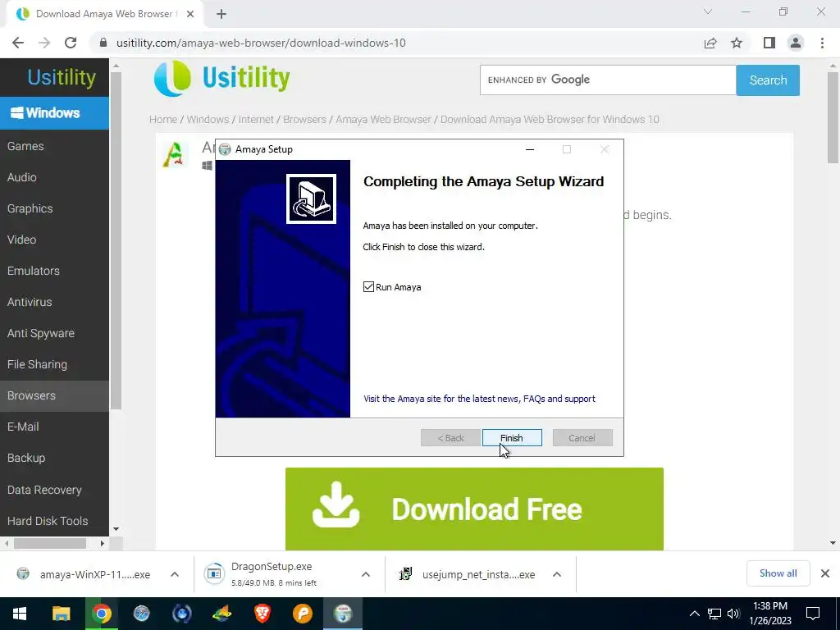The image size is (840, 630).
Task: Select the Download Amaya Web Browser tab
Action: (104, 14)
